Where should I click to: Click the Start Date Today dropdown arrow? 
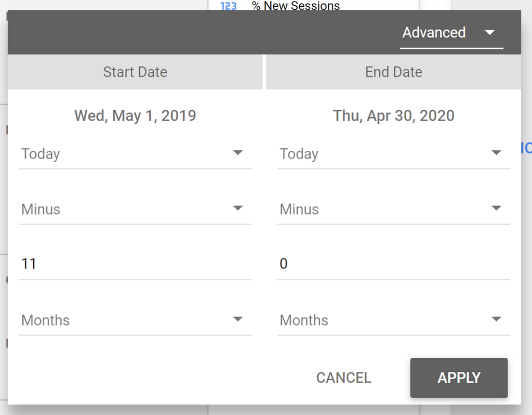tap(238, 153)
